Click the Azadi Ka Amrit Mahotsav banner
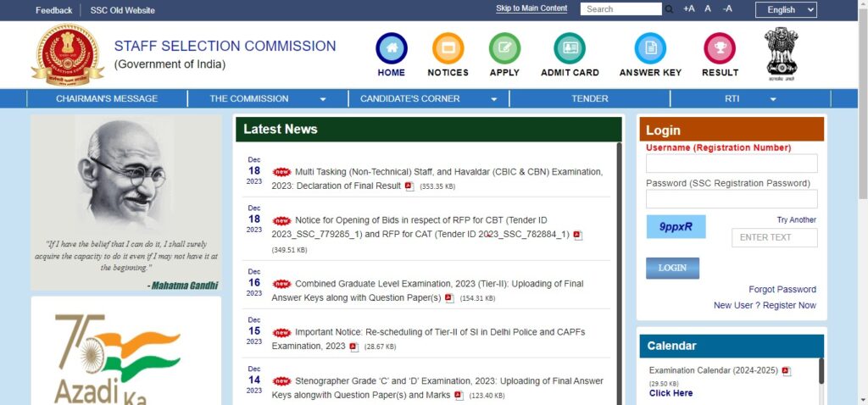868x405 pixels. [x=125, y=351]
